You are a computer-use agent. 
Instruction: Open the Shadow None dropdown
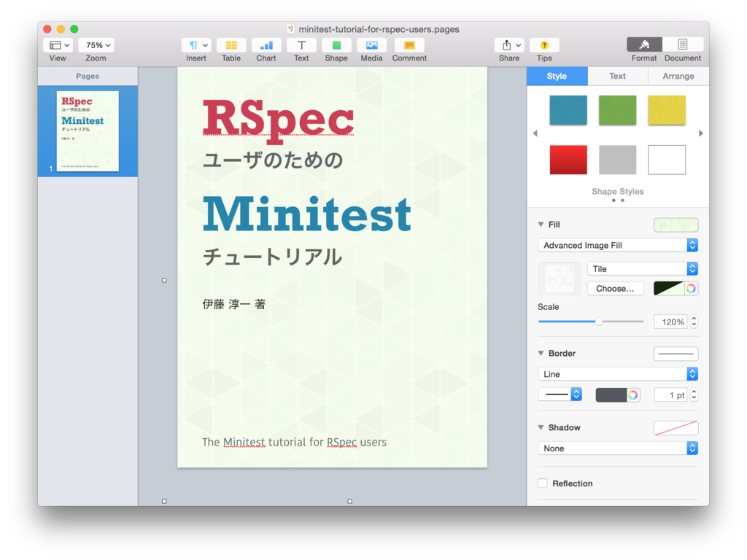click(x=618, y=448)
